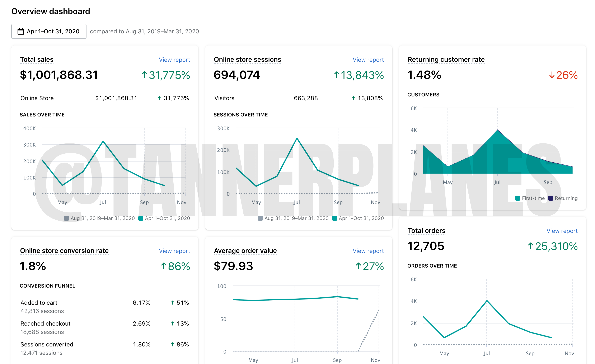Click the teal swatch in sessions chart legend
The height and width of the screenshot is (364, 595).
pyautogui.click(x=335, y=218)
